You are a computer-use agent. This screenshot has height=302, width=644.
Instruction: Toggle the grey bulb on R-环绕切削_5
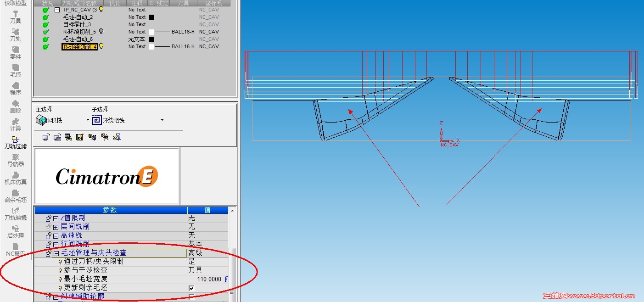coord(101,31)
